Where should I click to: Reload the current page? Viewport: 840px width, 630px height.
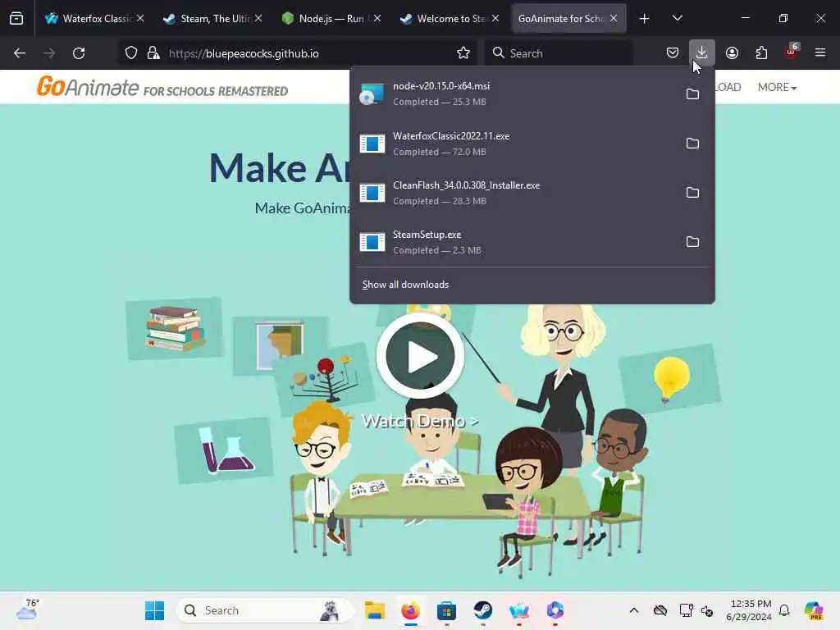pos(79,53)
